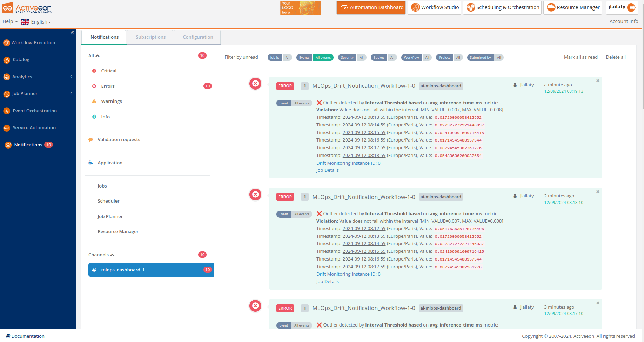Click the 'Your LOGO here' placeholder image
This screenshot has height=342, width=644.
point(300,7)
